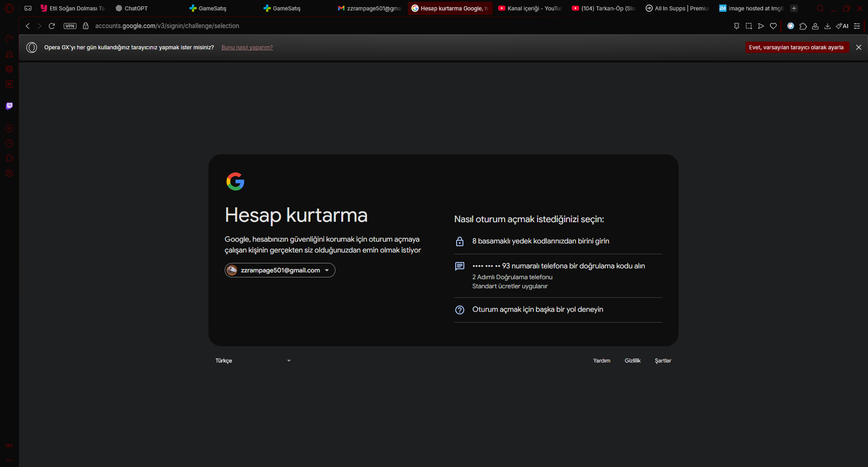The width and height of the screenshot is (868, 467).
Task: Open History clock icon in sidebar
Action: coord(9,143)
